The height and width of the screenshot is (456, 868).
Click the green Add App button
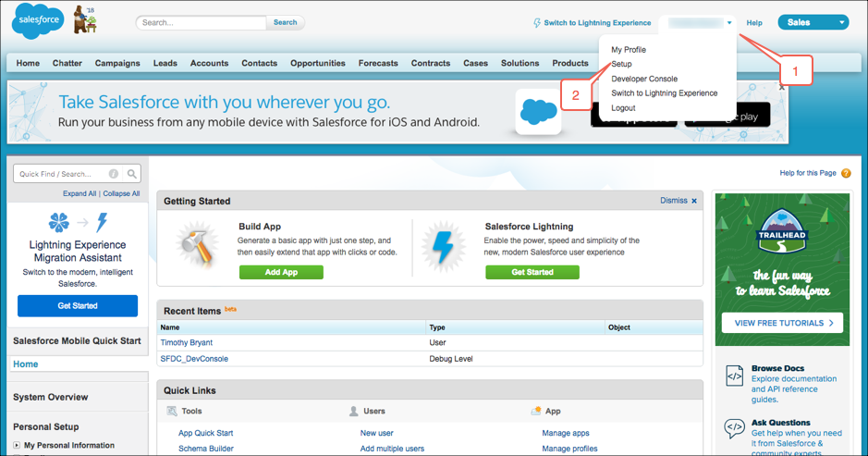click(281, 272)
